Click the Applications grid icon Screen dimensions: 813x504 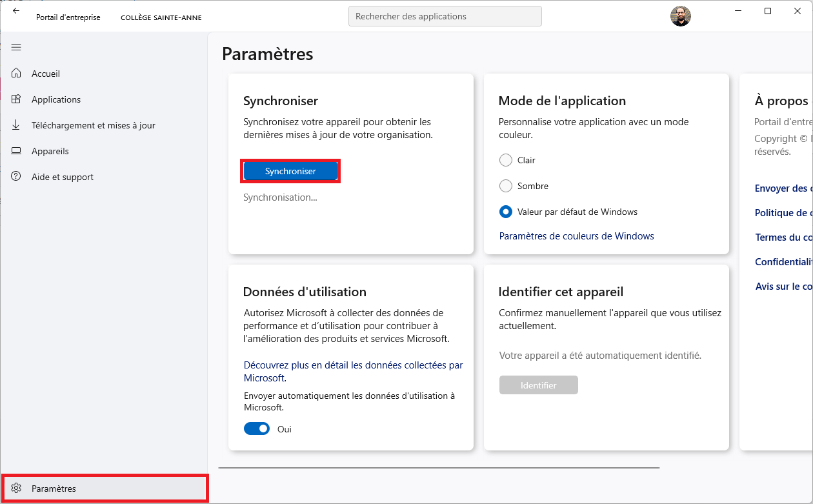coord(17,99)
